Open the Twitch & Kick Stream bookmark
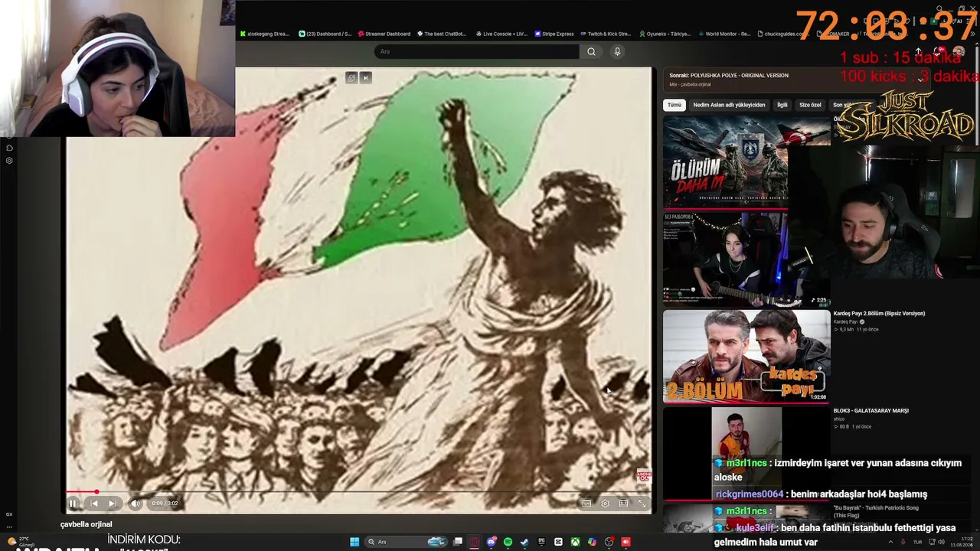Viewport: 980px width, 551px height. [x=606, y=34]
